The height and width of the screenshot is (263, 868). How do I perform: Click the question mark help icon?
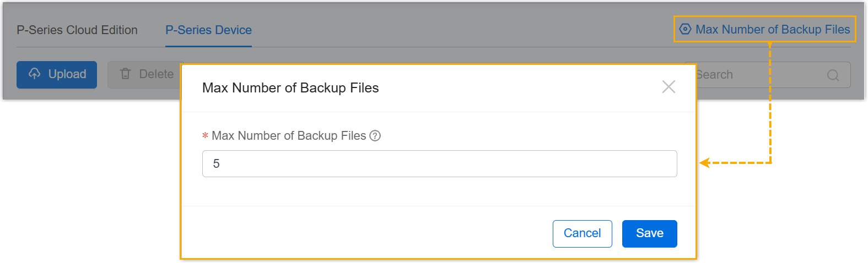(x=375, y=136)
